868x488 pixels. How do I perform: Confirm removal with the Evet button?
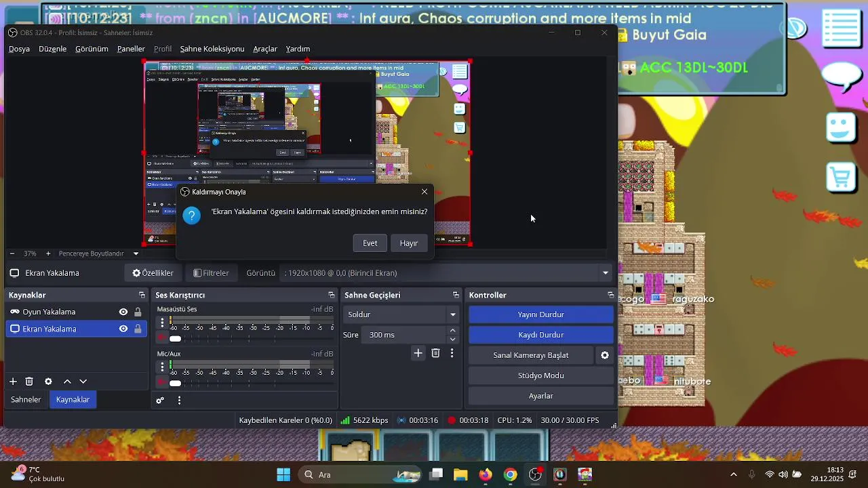[x=370, y=243]
